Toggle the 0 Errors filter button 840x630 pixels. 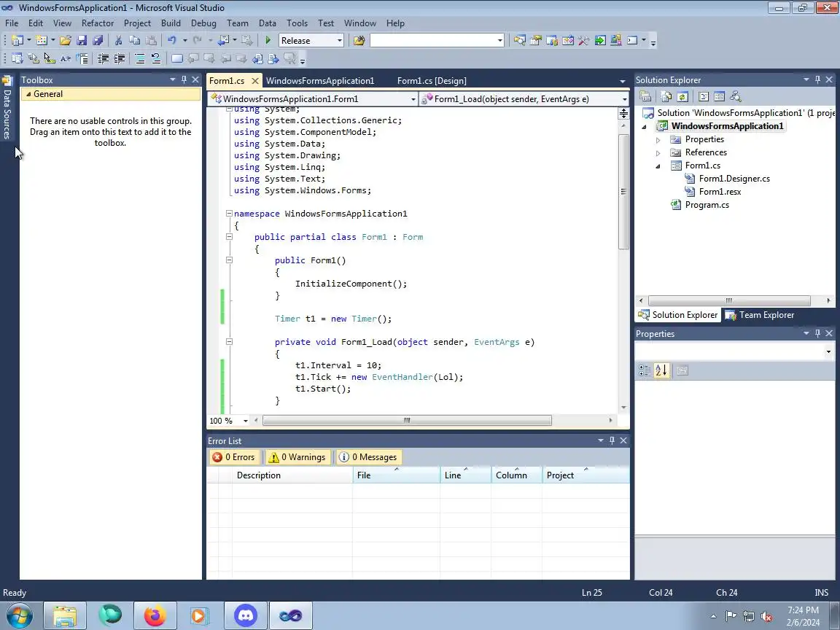point(233,457)
